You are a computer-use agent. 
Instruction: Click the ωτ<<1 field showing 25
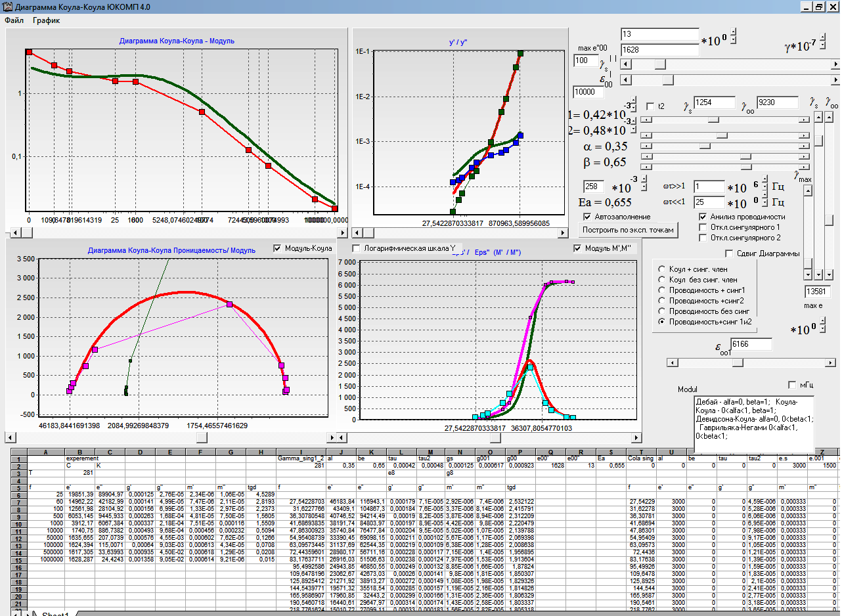pos(709,202)
